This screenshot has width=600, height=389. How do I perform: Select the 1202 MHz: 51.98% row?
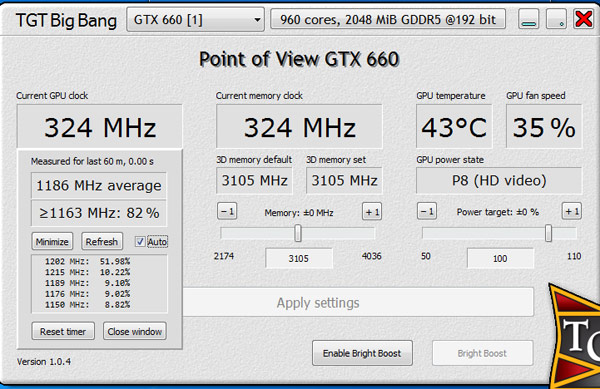tap(88, 261)
